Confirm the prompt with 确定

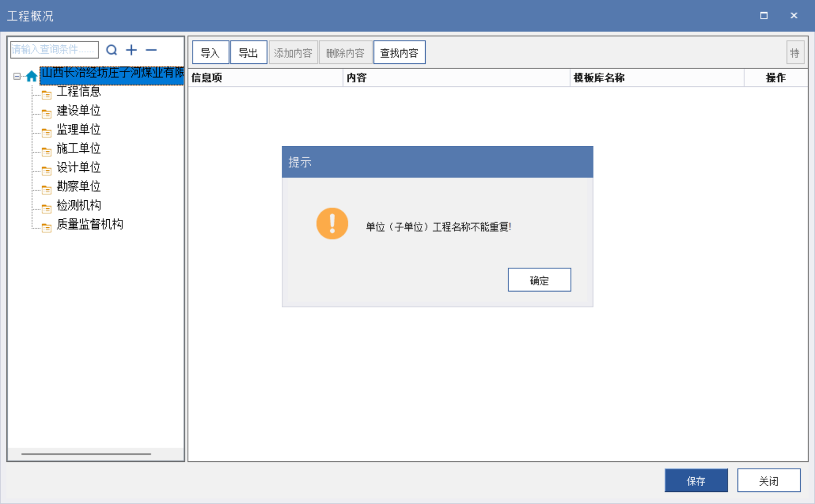pyautogui.click(x=539, y=280)
